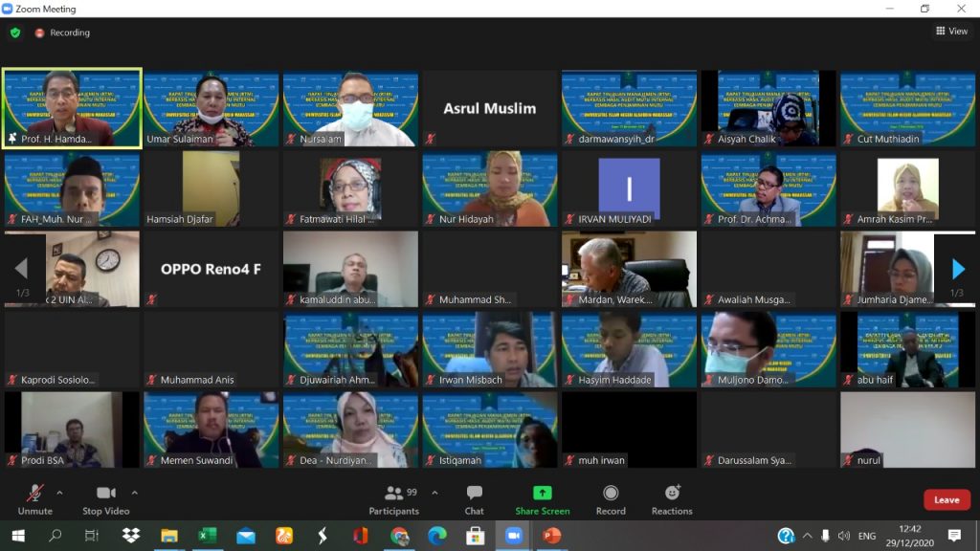
Task: Click the name label Prodi BSA
Action: [x=42, y=460]
